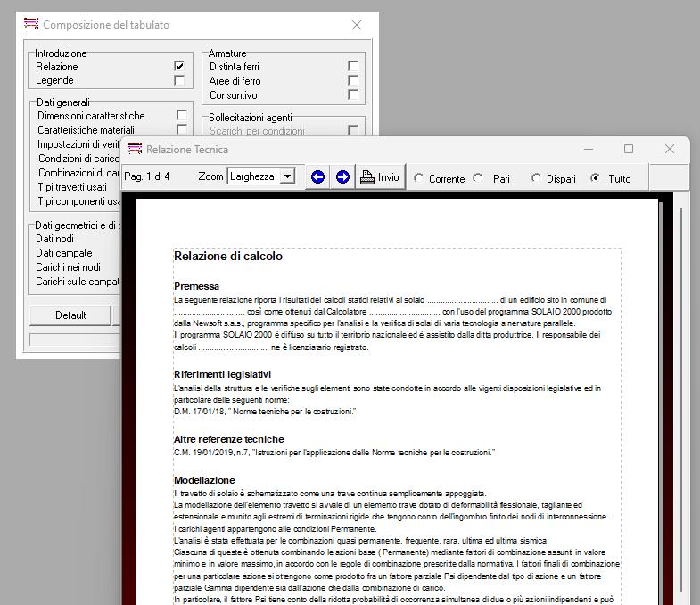This screenshot has width=700, height=605.
Task: Select the Corrente radio option
Action: coord(418,178)
